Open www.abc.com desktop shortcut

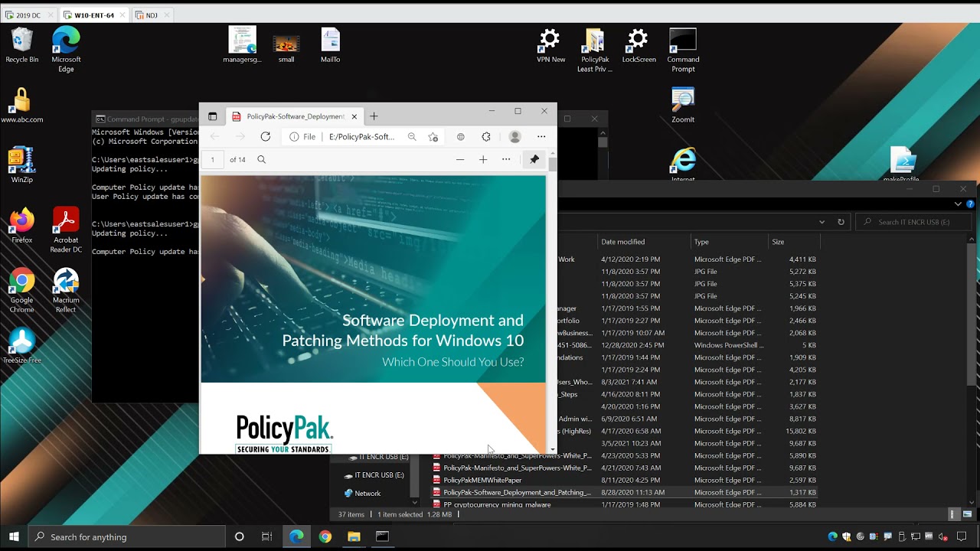pyautogui.click(x=22, y=106)
